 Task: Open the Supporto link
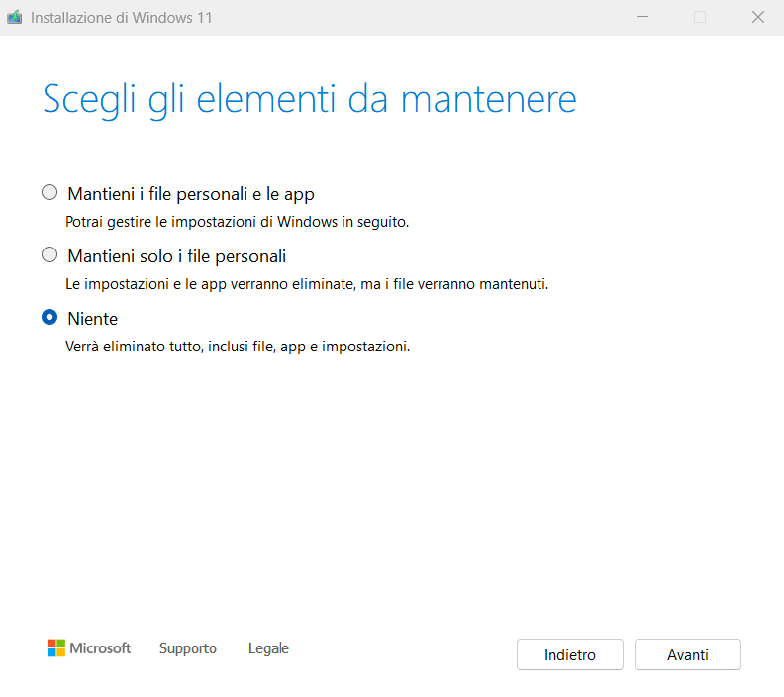(x=187, y=648)
